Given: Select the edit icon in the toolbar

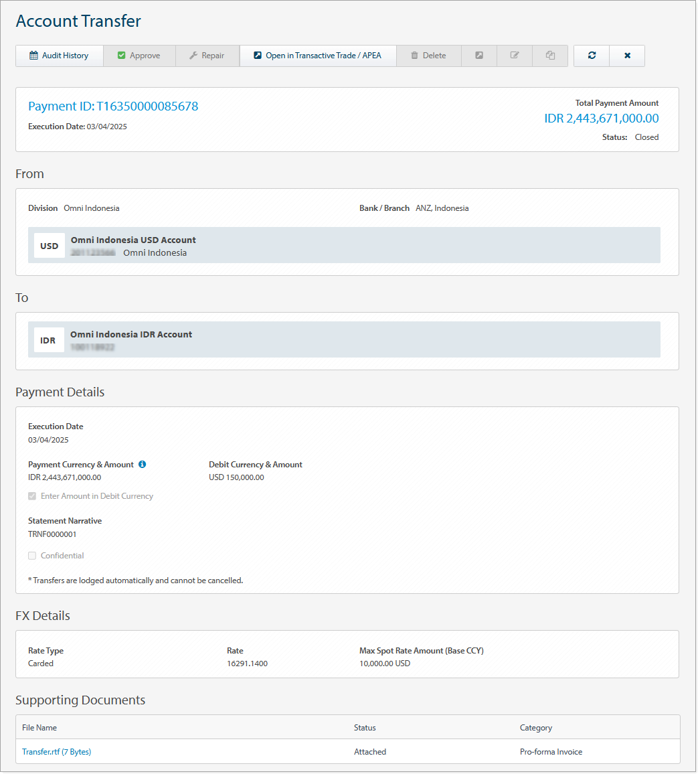Looking at the screenshot, I should click(514, 56).
